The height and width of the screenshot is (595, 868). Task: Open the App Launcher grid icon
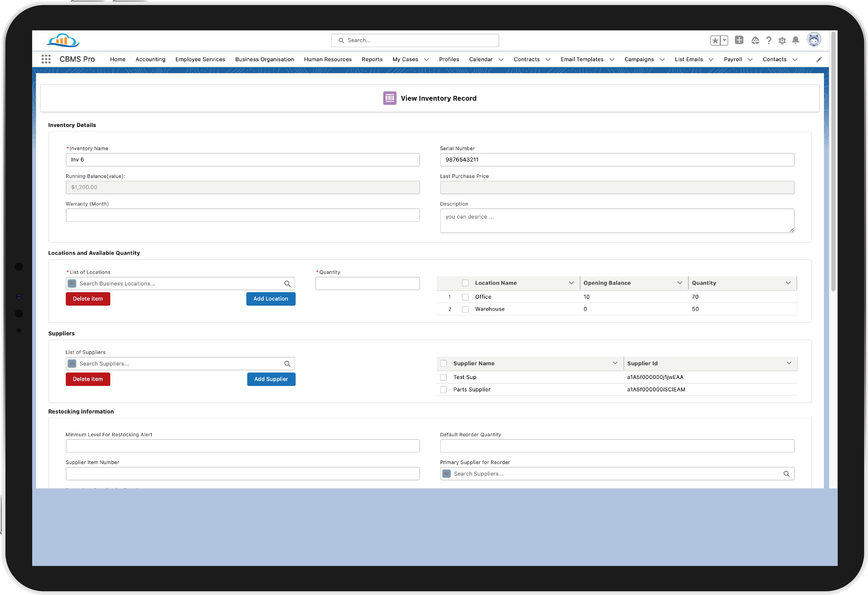point(46,59)
